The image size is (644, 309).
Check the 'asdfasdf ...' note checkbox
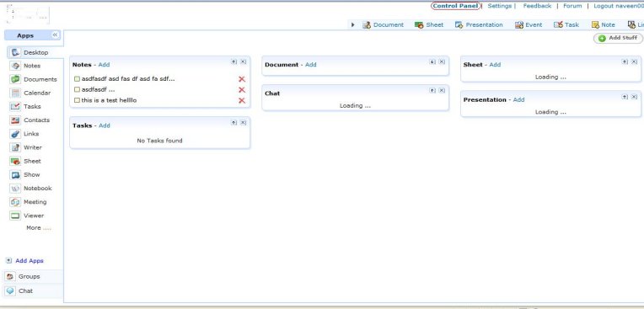(x=77, y=89)
